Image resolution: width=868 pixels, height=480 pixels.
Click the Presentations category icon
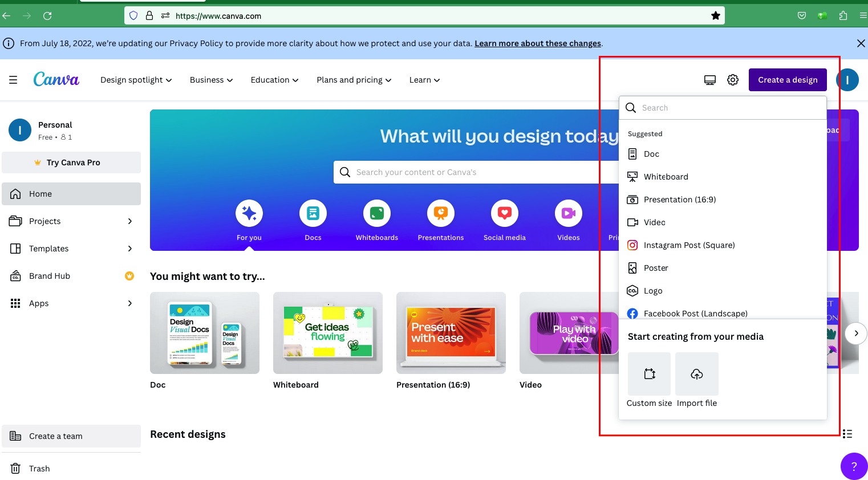click(441, 213)
